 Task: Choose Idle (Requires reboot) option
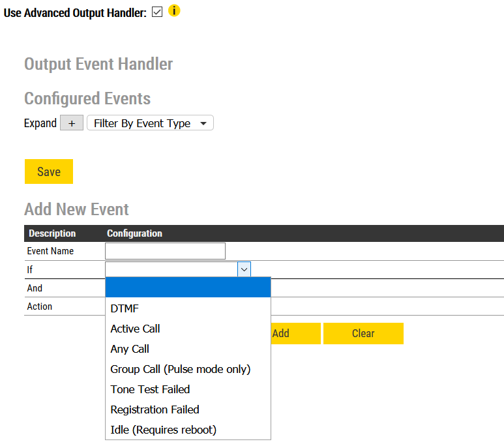click(x=163, y=430)
